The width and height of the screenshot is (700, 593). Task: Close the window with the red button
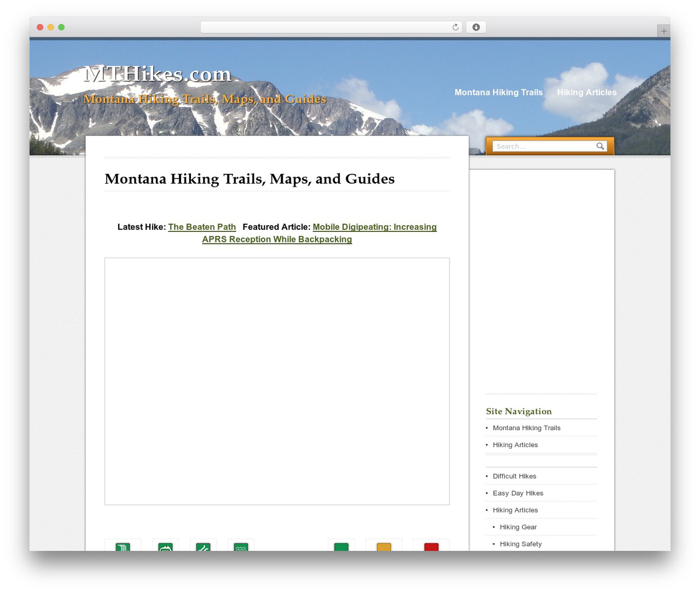click(x=40, y=27)
